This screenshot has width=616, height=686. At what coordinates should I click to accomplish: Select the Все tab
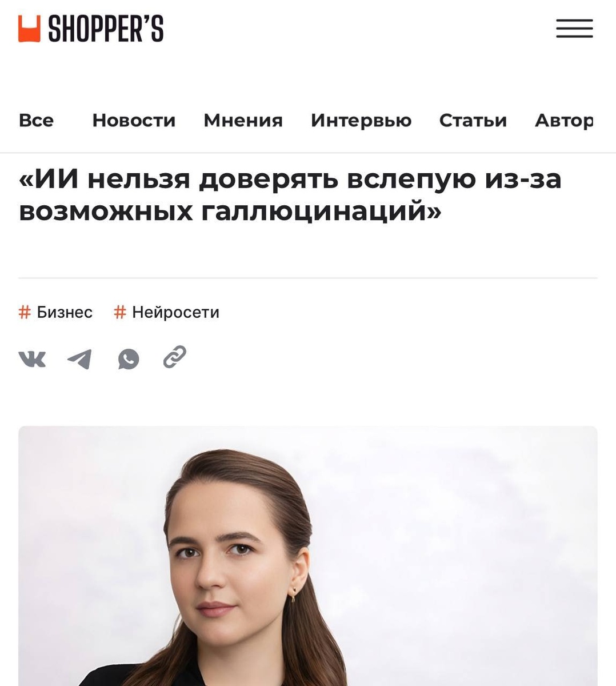pyautogui.click(x=36, y=121)
